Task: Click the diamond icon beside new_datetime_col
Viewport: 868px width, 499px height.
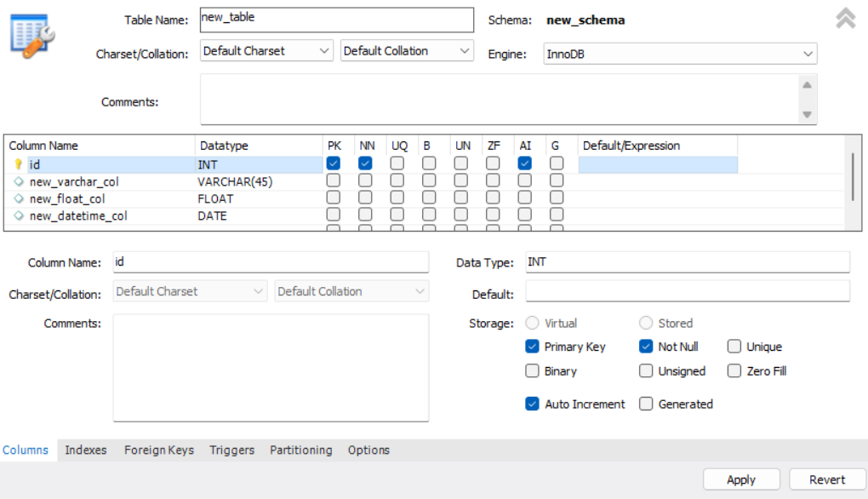Action: (x=19, y=215)
